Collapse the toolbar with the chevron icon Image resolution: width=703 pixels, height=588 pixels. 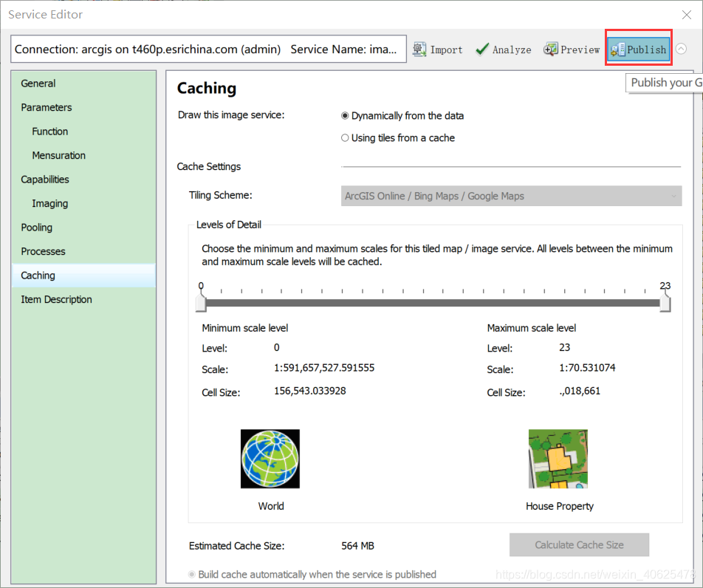point(681,49)
